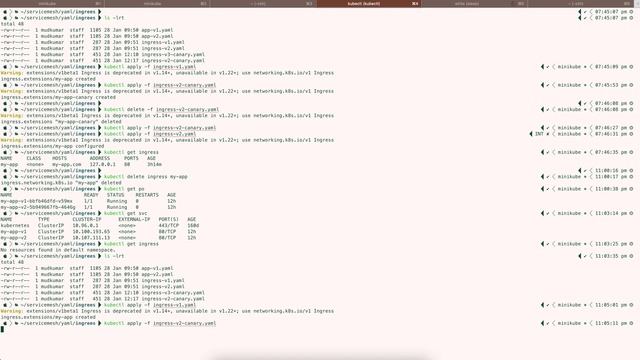Click the my-app-v2 pod name
Viewport: 640px width, 360px height.
point(38,207)
